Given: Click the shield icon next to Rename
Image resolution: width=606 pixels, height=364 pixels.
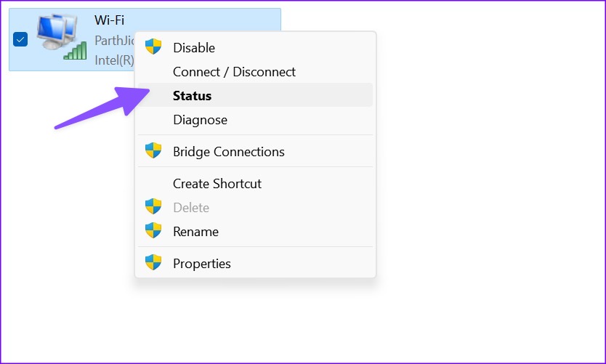Looking at the screenshot, I should point(153,231).
